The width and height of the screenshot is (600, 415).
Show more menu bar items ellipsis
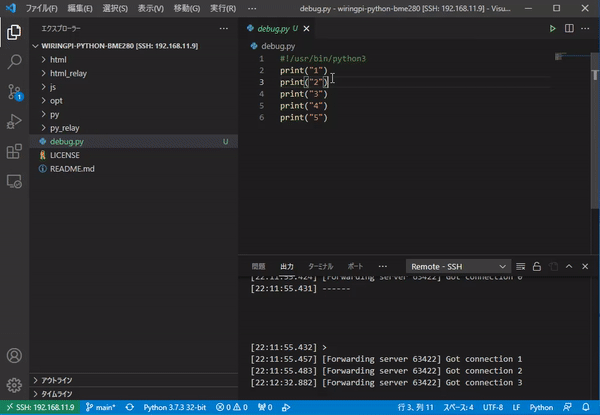(252, 8)
